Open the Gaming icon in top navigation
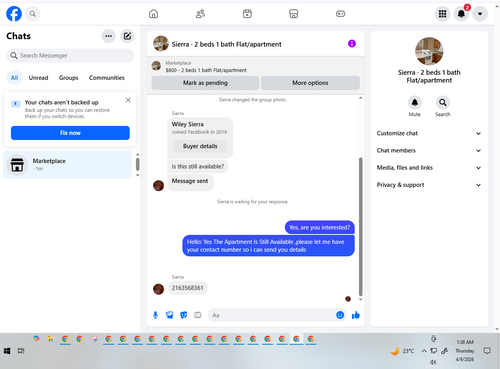 click(340, 14)
